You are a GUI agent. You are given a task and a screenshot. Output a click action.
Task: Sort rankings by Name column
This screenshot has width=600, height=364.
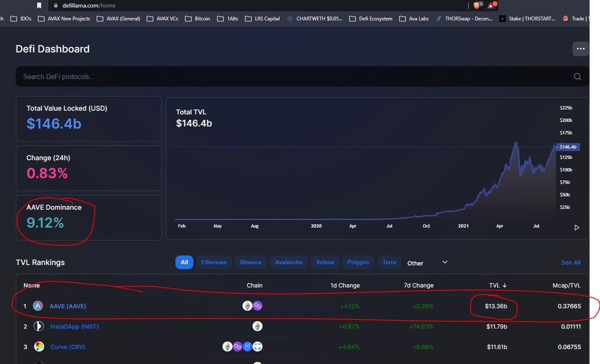coord(31,286)
